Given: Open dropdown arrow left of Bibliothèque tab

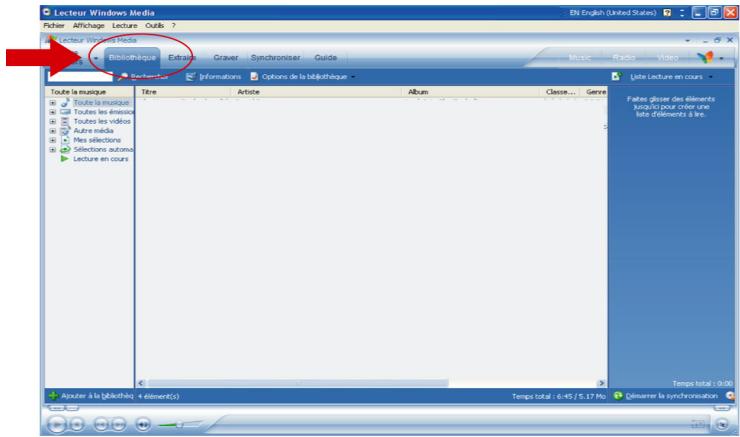Looking at the screenshot, I should pos(96,58).
